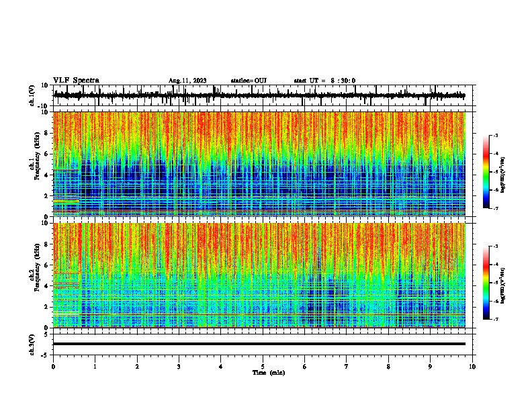Select the date label "Aug.11, 2023"
Screen dimensions: 532x411
coord(187,81)
